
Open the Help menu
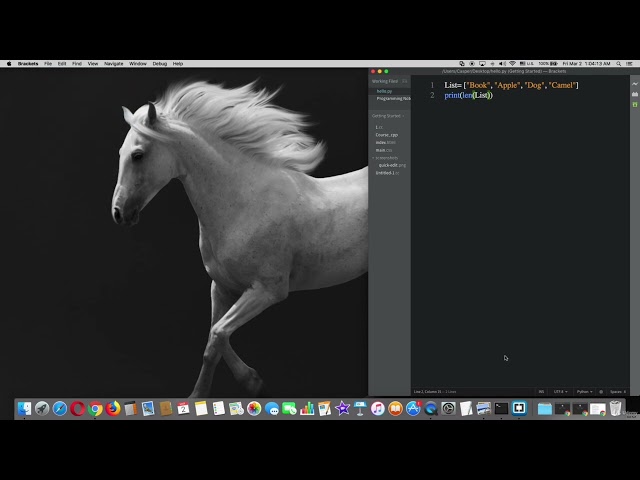(178, 64)
